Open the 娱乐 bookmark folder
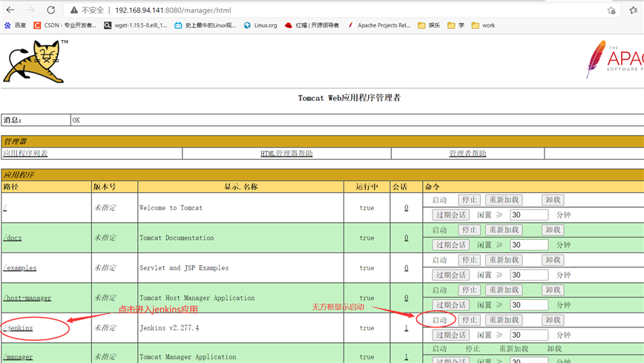Screen dimensions: 644x363 429,25
